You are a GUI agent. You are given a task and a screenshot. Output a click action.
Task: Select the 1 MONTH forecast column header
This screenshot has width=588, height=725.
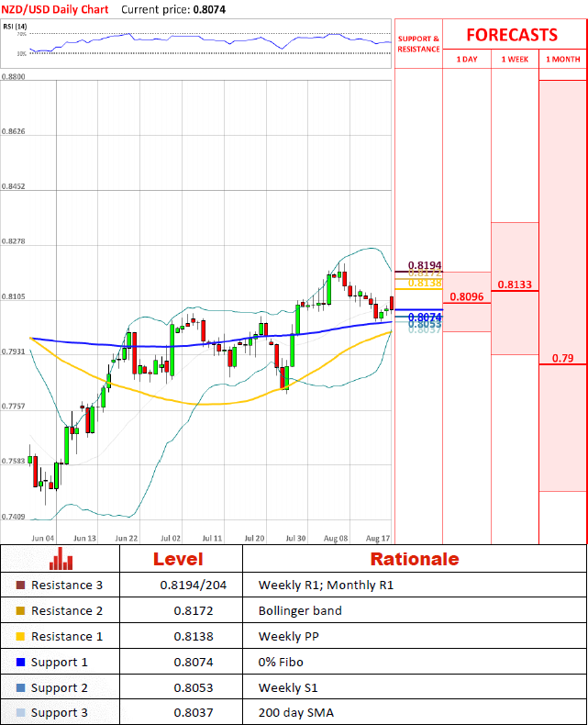coord(562,59)
